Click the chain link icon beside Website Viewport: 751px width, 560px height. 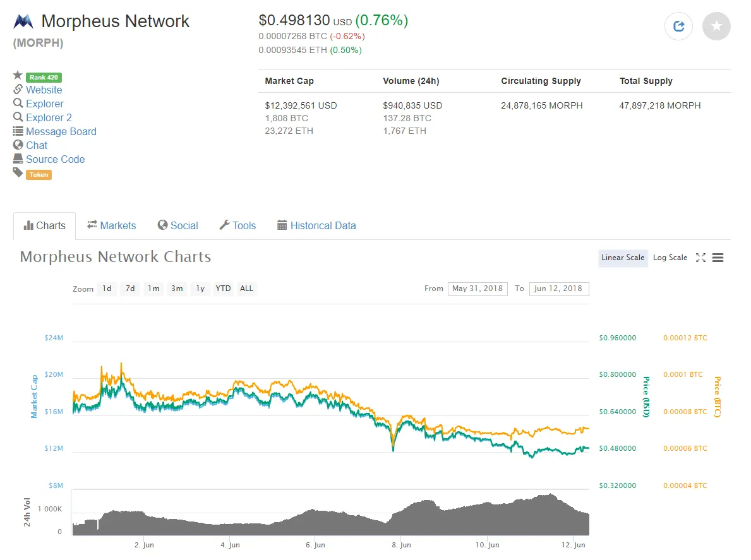point(18,90)
